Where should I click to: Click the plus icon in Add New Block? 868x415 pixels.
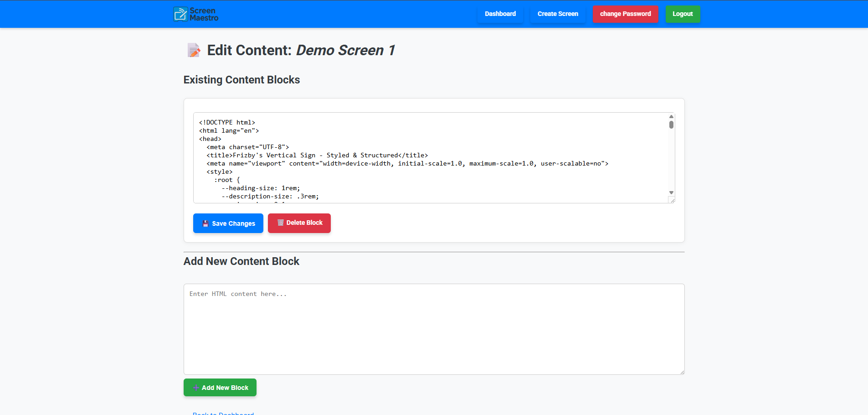(x=195, y=388)
